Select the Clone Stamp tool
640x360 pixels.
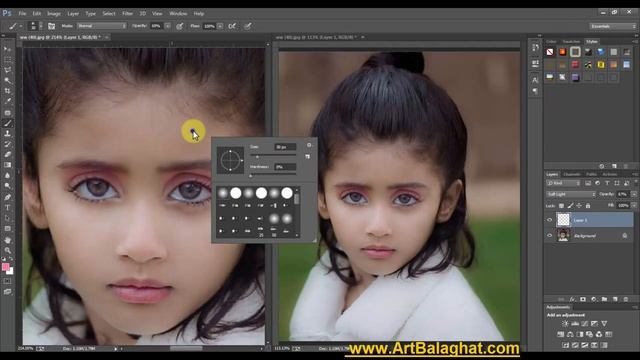coord(7,133)
